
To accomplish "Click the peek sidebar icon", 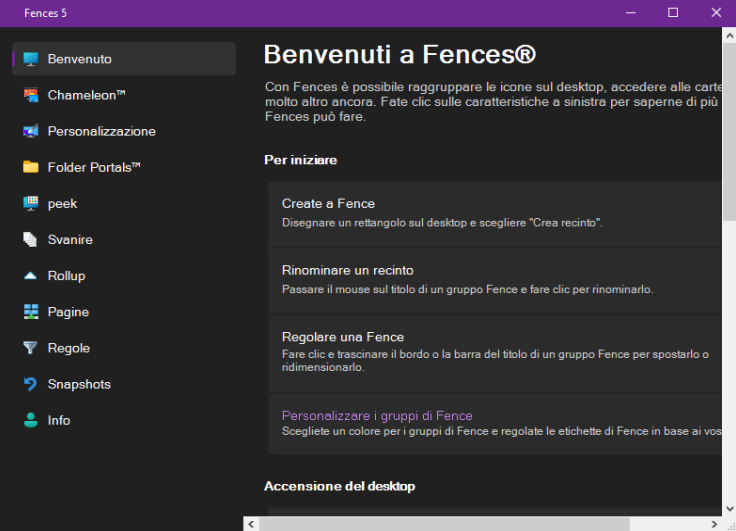I will click(31, 204).
